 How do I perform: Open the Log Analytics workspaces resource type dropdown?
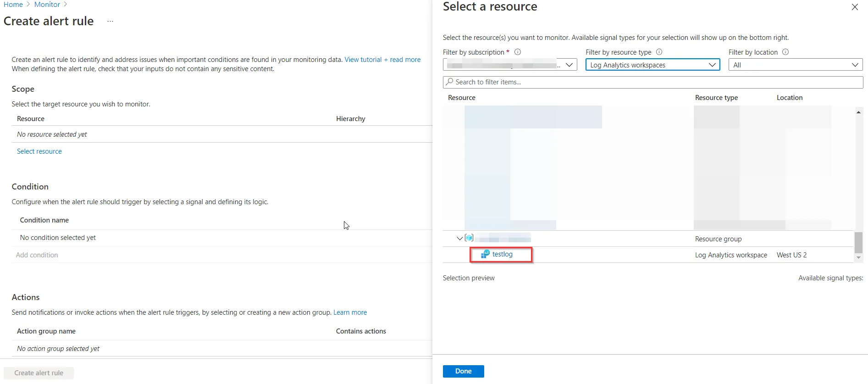point(652,65)
